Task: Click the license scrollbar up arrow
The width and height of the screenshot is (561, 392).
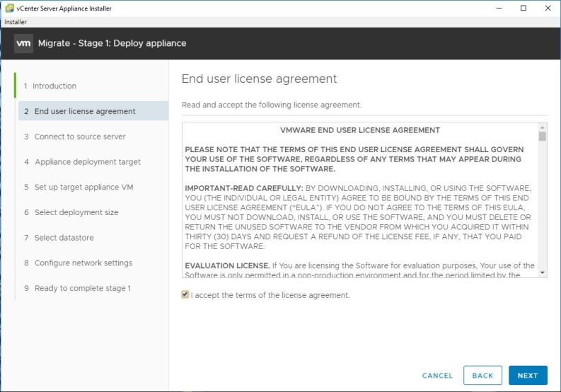Action: (543, 127)
